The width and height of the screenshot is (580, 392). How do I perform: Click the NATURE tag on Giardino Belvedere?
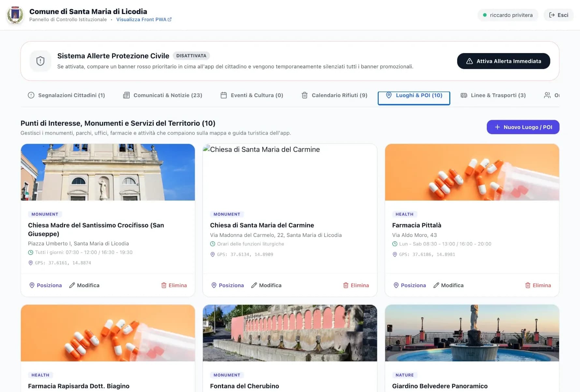[404, 375]
